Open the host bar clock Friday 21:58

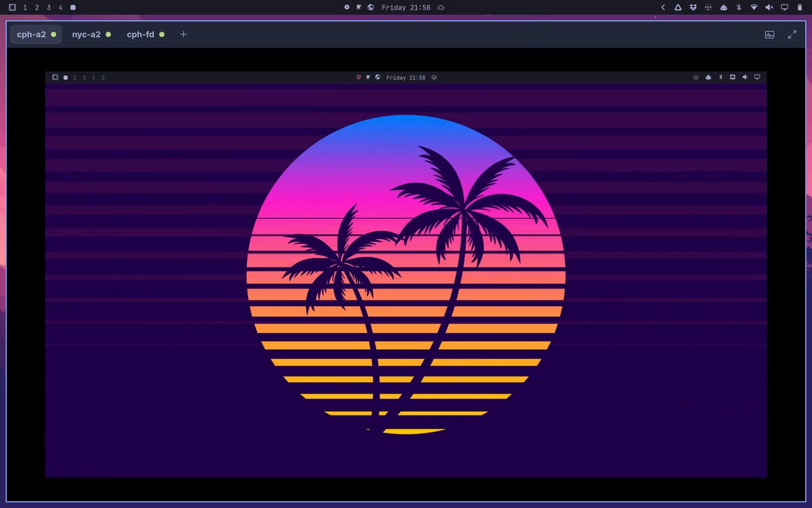(x=406, y=7)
